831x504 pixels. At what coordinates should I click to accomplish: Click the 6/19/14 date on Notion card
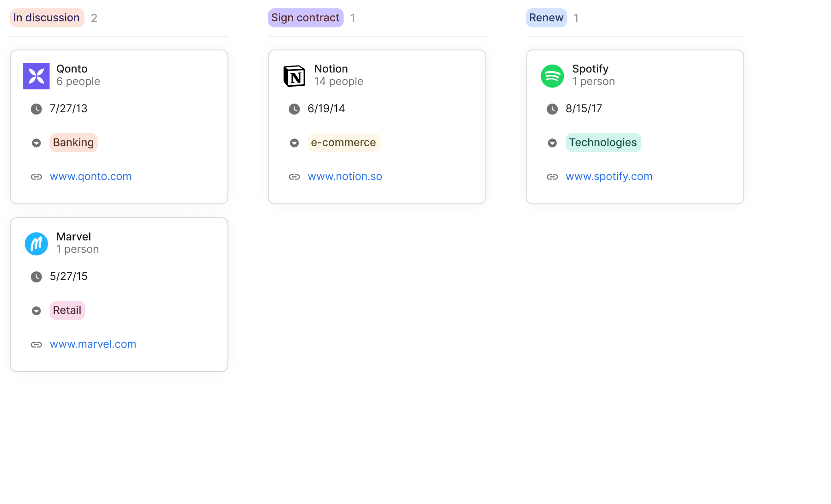[x=326, y=108]
